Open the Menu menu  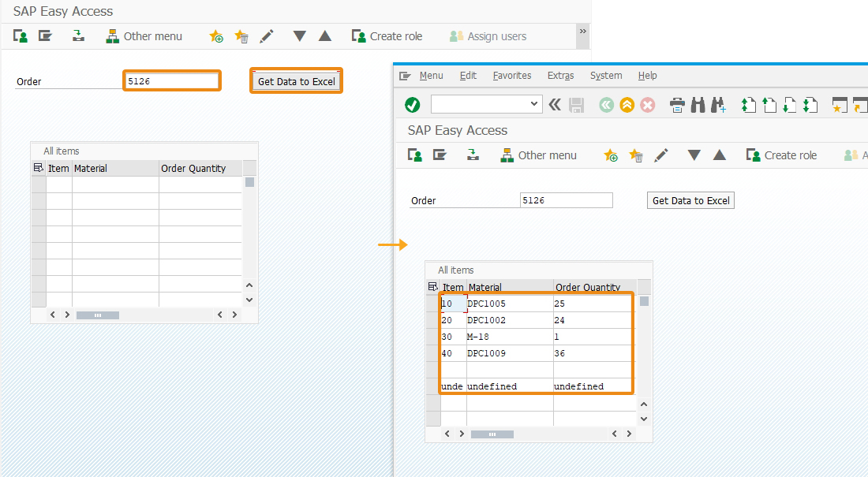[x=431, y=75]
